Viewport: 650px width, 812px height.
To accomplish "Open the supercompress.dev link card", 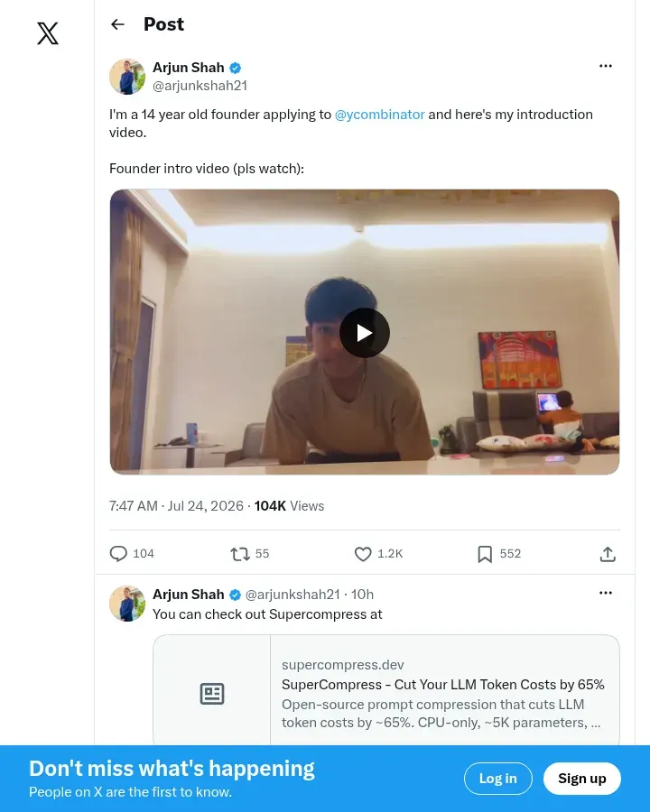I will click(386, 690).
